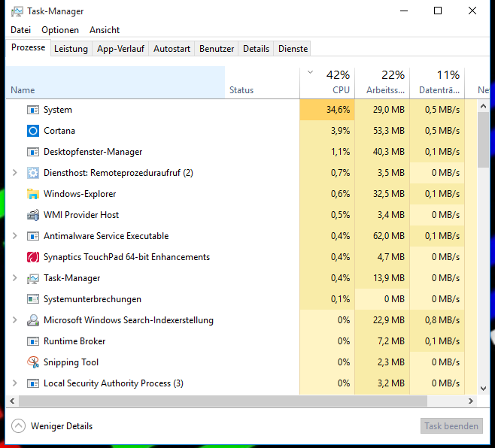Screen dimensions: 495x448
Task: Click the Windows-Explorer folder icon
Action: pos(33,194)
